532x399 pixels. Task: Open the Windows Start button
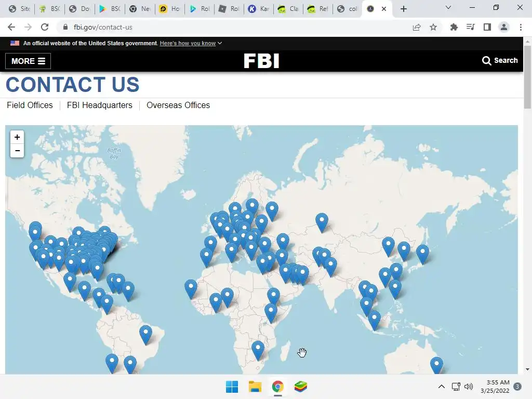(x=232, y=387)
